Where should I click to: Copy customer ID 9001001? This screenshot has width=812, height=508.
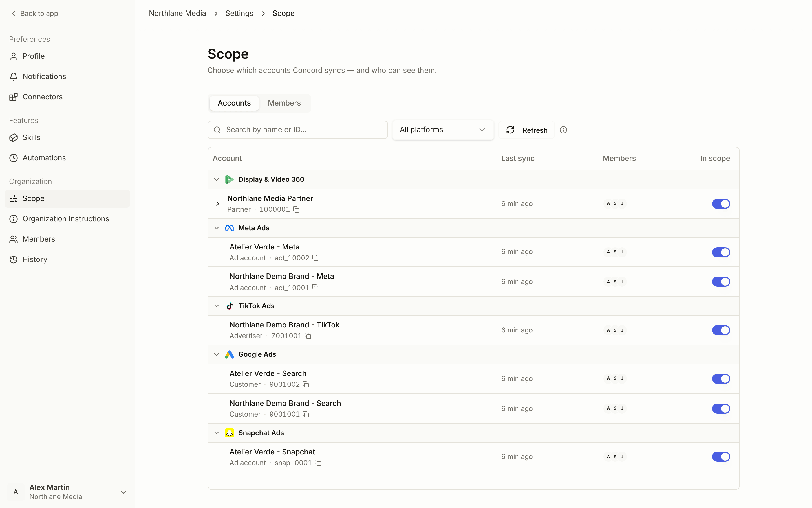coord(306,414)
